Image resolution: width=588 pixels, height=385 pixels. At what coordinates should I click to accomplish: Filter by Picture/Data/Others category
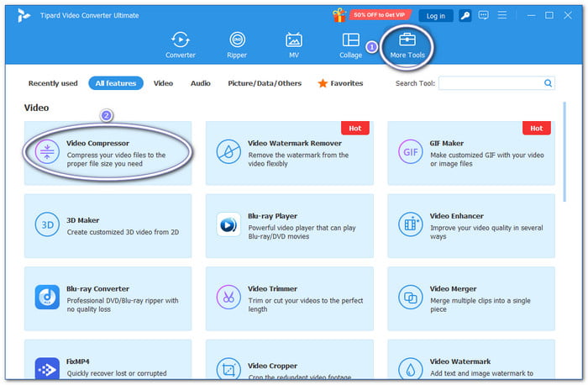265,83
